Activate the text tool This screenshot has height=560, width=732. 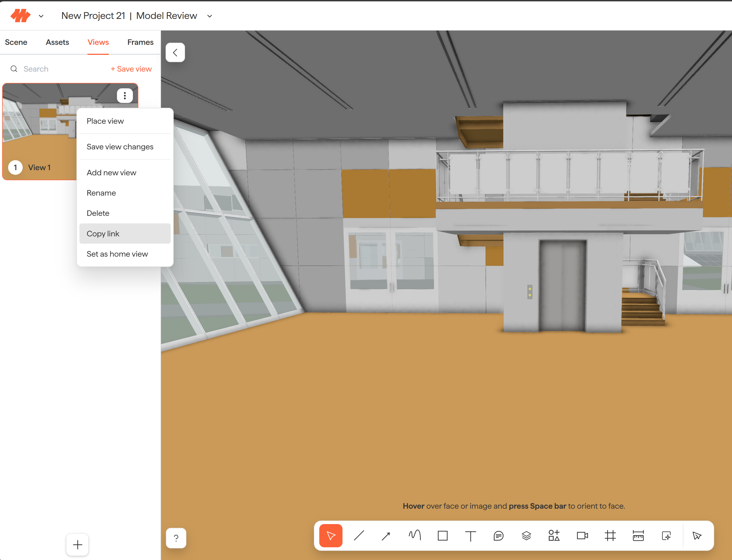(470, 536)
